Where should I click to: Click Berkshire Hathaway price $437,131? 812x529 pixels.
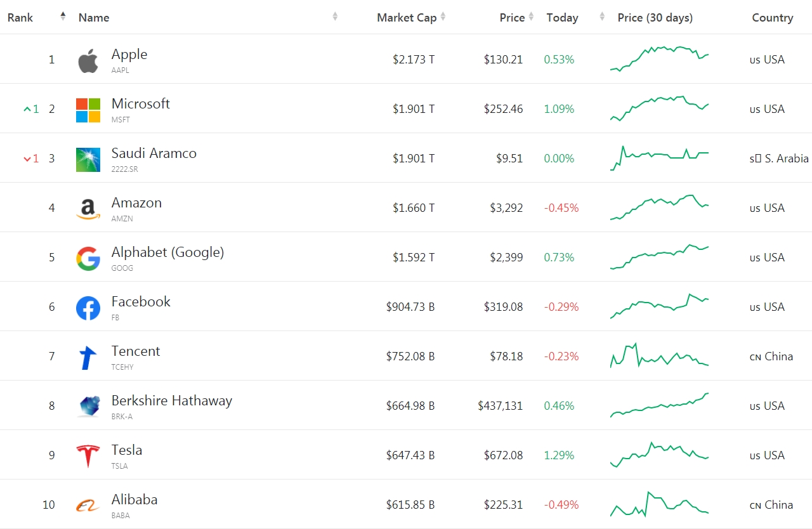(501, 406)
